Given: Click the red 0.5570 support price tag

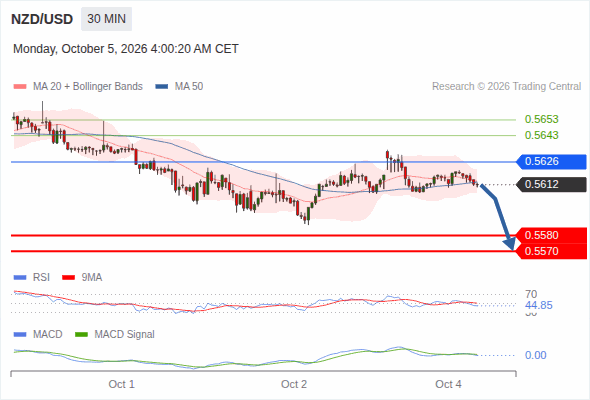Looking at the screenshot, I should click(551, 251).
